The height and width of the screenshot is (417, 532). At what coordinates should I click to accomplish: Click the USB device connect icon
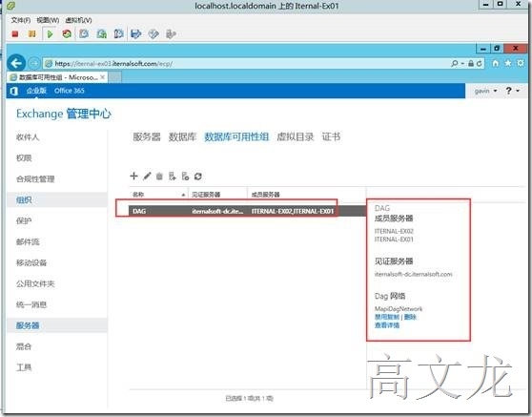[171, 34]
